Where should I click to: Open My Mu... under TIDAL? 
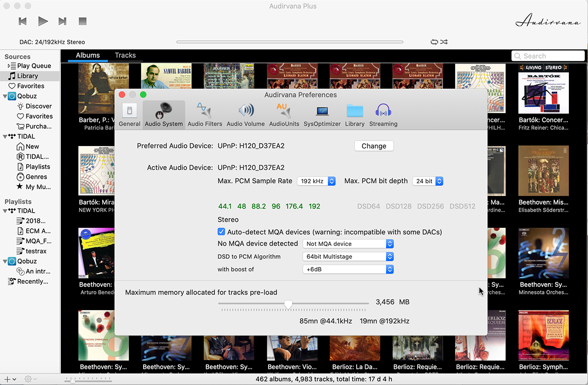pyautogui.click(x=38, y=187)
